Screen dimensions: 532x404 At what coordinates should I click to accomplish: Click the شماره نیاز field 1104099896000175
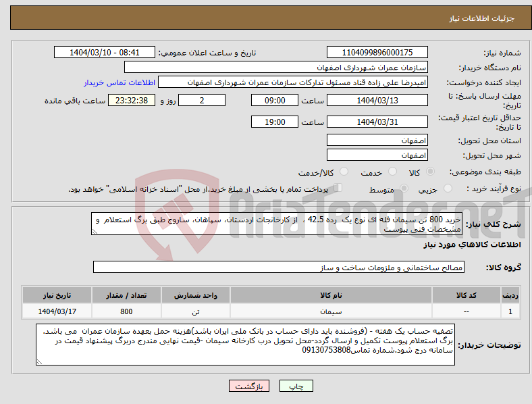377,52
